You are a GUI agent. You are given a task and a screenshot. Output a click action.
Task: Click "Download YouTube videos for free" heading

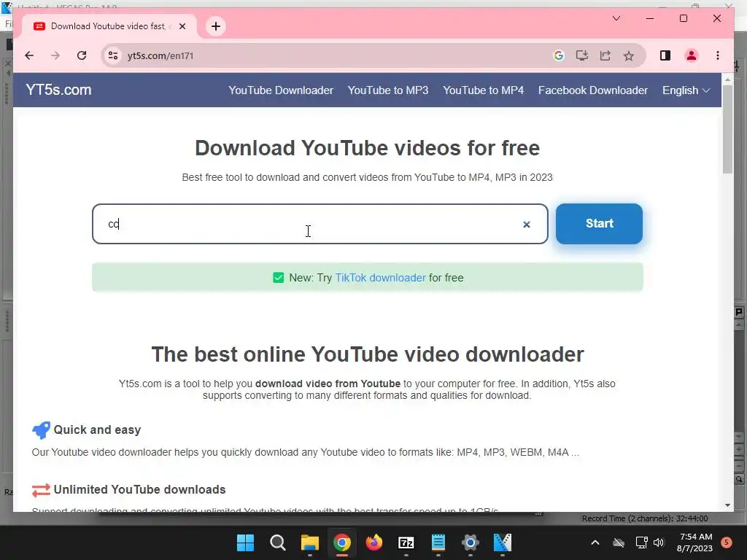pos(368,148)
